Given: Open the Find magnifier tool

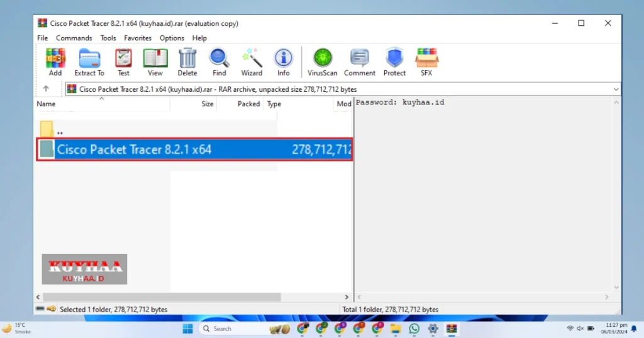Looking at the screenshot, I should pos(219,62).
